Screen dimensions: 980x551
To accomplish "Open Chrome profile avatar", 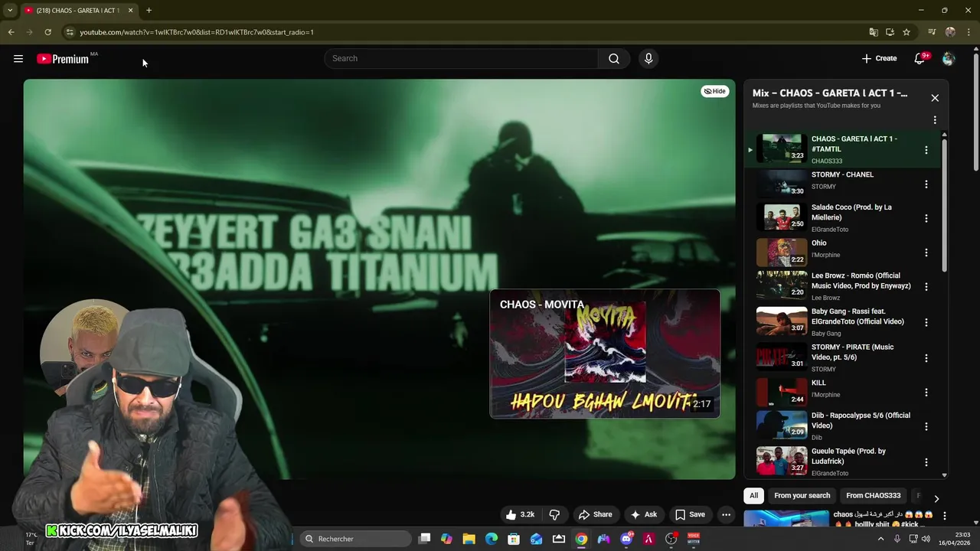I will point(950,32).
